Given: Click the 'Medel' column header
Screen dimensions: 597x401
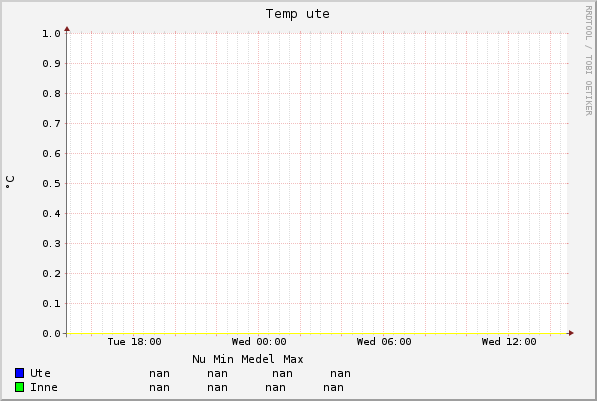Looking at the screenshot, I should [x=258, y=359].
